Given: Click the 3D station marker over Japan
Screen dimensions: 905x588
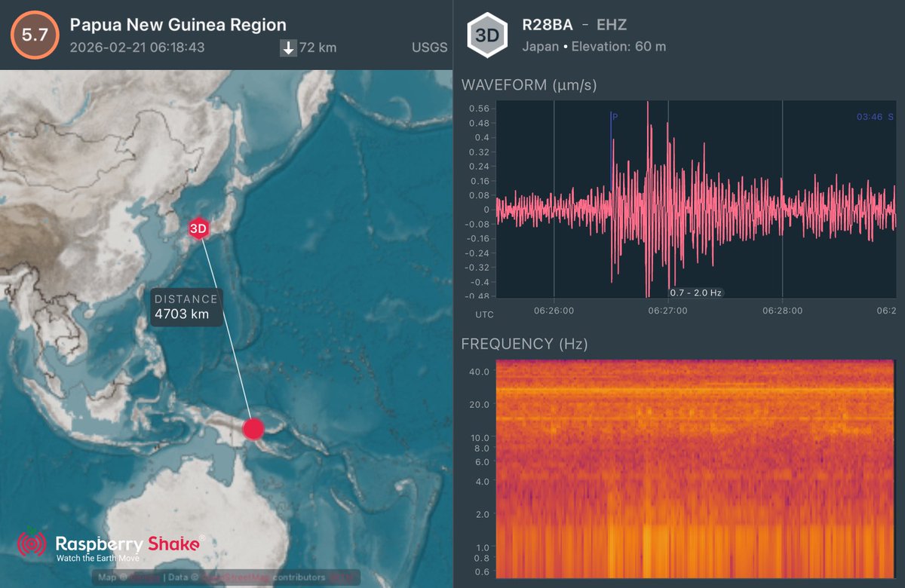Looking at the screenshot, I should (198, 228).
